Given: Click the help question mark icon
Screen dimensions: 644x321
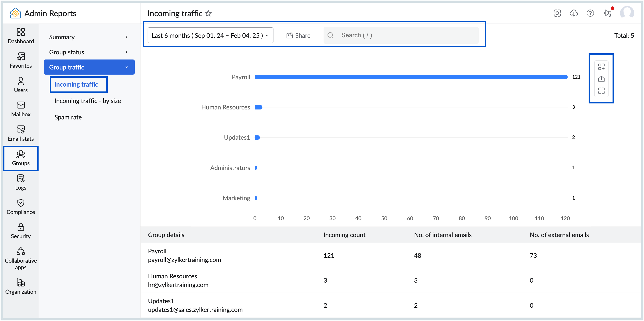Looking at the screenshot, I should pyautogui.click(x=590, y=13).
